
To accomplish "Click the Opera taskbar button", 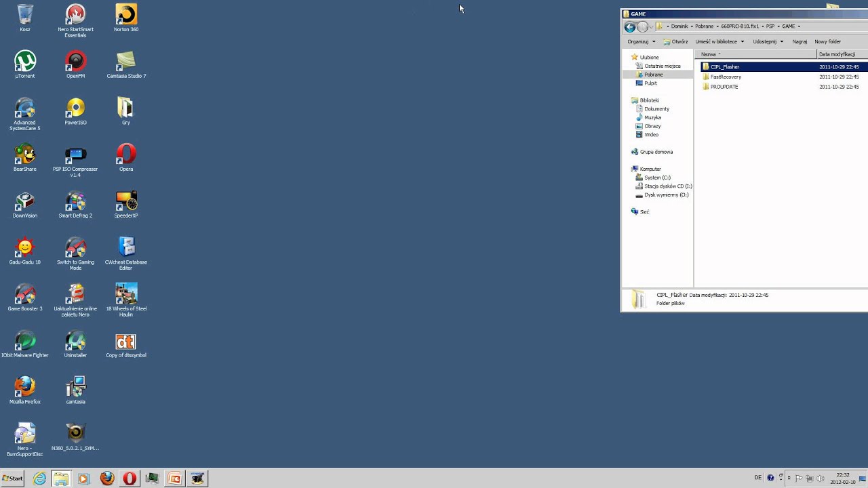I will pyautogui.click(x=130, y=479).
